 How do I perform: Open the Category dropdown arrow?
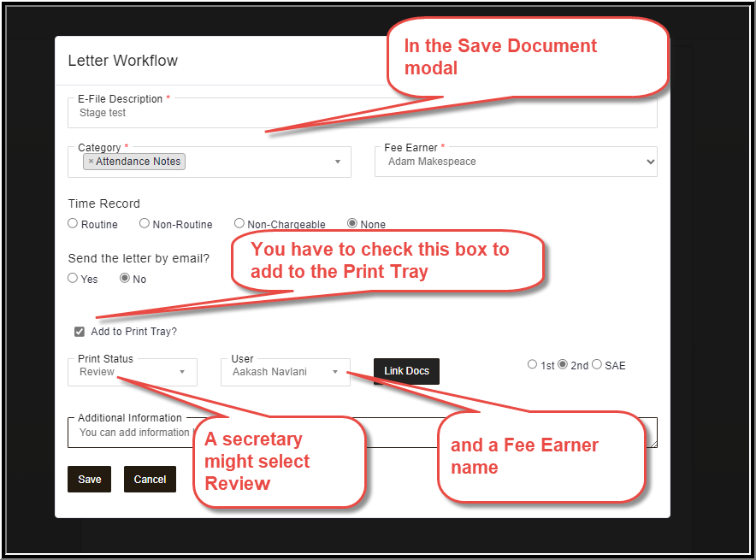click(338, 162)
